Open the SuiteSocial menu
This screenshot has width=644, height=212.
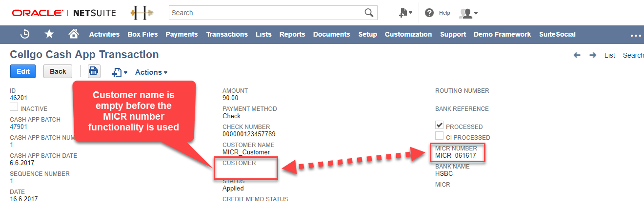tap(557, 34)
